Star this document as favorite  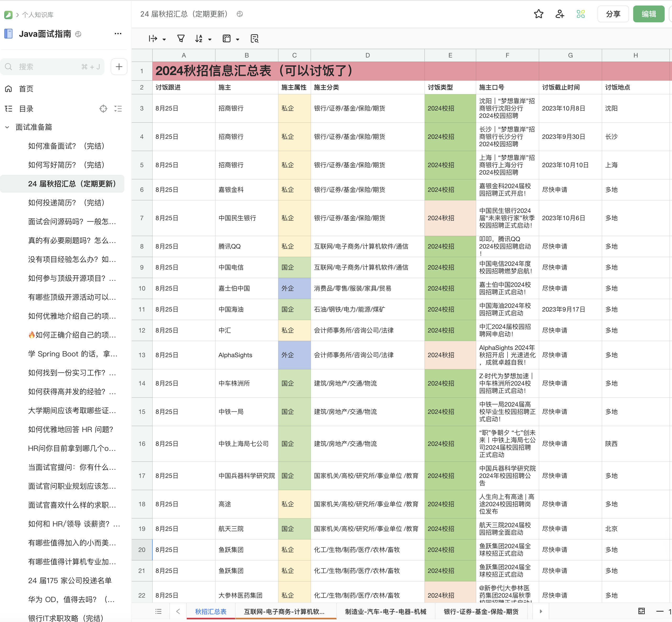click(x=538, y=14)
